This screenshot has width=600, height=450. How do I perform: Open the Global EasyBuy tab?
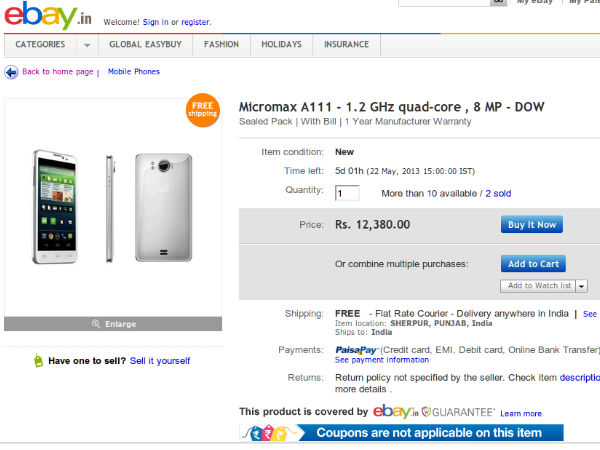click(x=147, y=45)
